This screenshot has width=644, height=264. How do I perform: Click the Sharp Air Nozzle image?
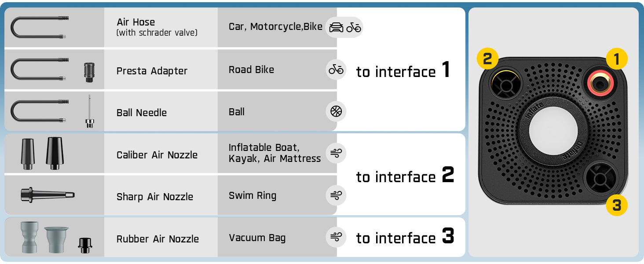(48, 194)
